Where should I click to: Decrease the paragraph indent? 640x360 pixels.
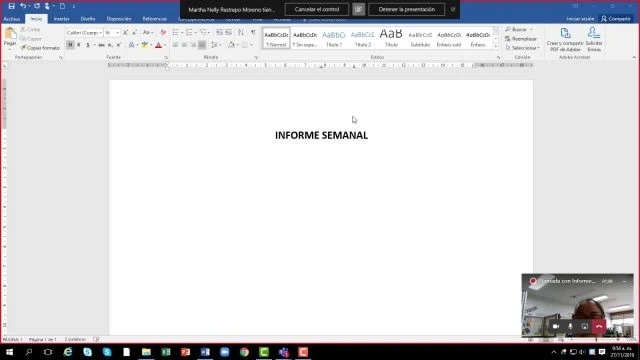(x=220, y=32)
